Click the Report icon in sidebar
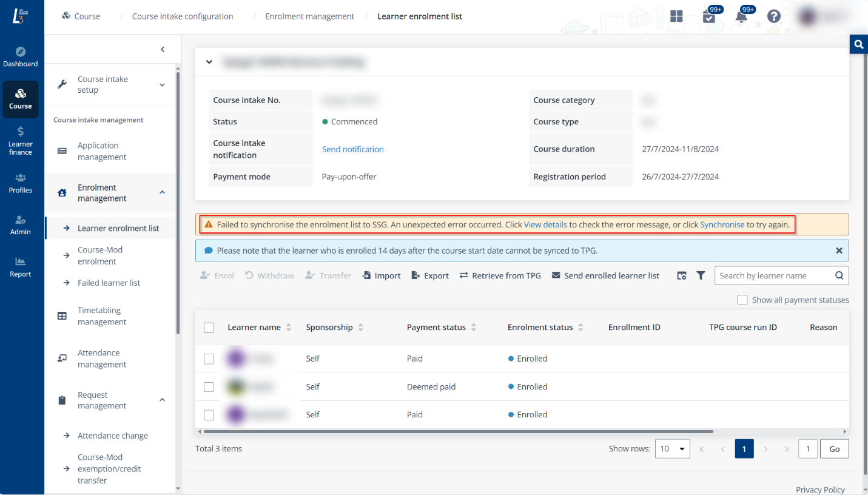868x495 pixels. [x=20, y=267]
